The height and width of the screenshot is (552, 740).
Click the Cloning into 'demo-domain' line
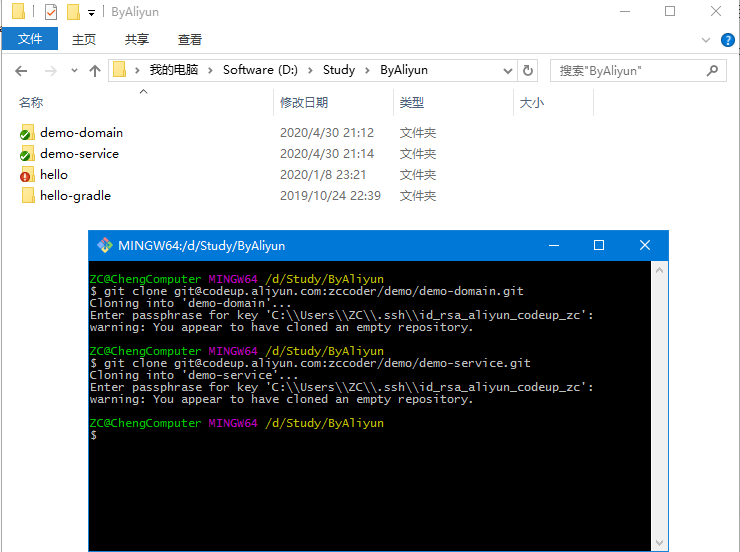(190, 303)
